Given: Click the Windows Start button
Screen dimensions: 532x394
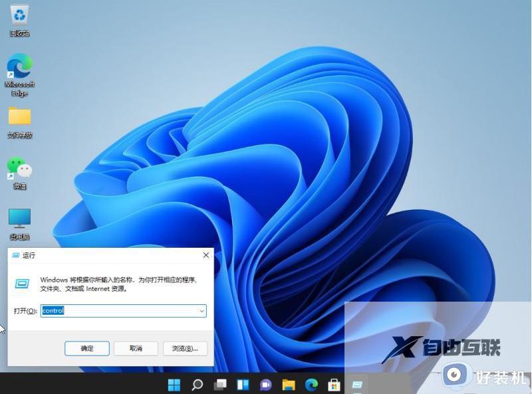Looking at the screenshot, I should tap(174, 384).
